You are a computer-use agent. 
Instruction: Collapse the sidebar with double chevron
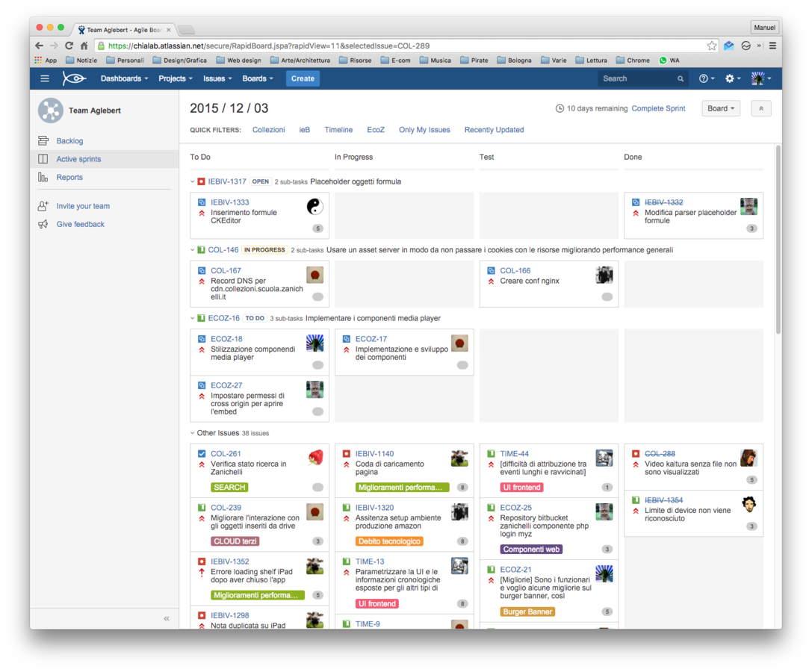click(167, 619)
